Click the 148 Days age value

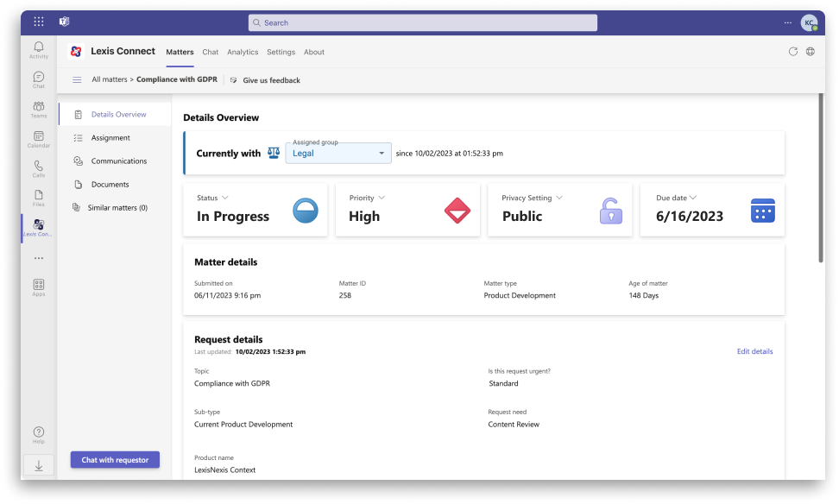tap(644, 295)
